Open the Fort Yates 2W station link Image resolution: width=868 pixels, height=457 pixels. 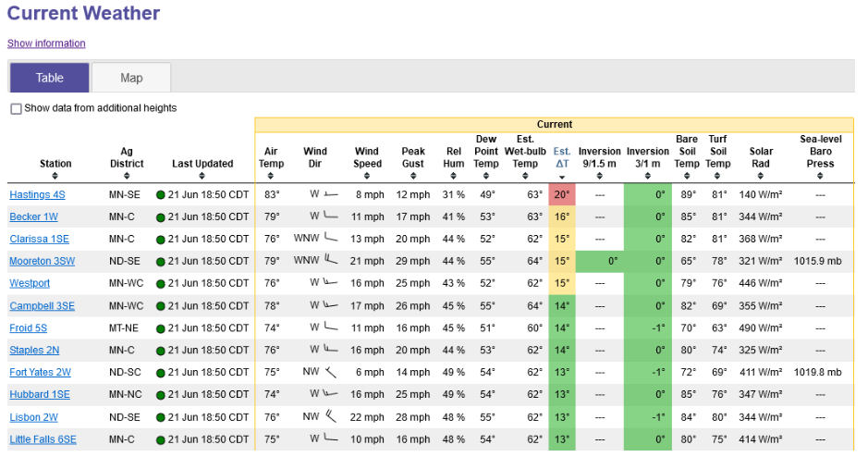[40, 372]
